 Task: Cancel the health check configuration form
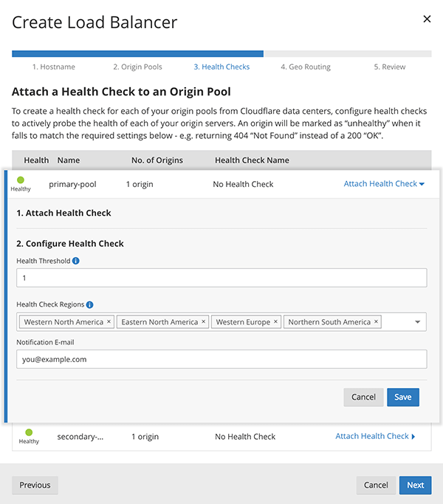[x=363, y=397]
